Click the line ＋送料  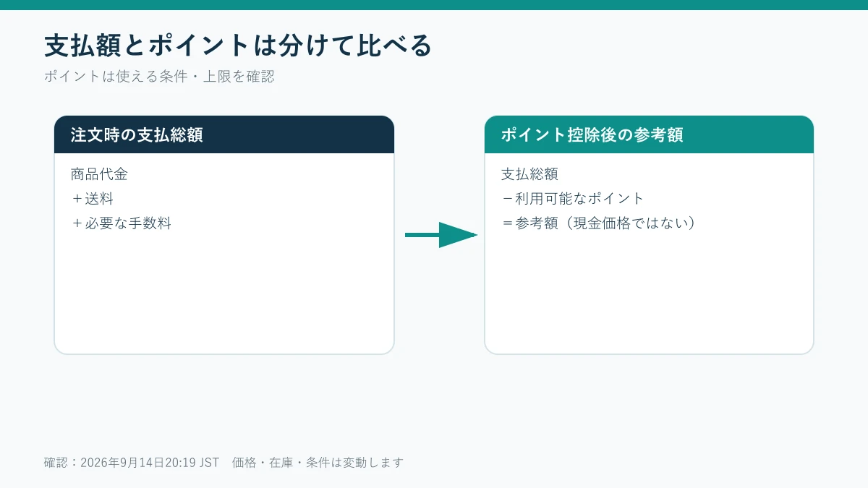(92, 199)
